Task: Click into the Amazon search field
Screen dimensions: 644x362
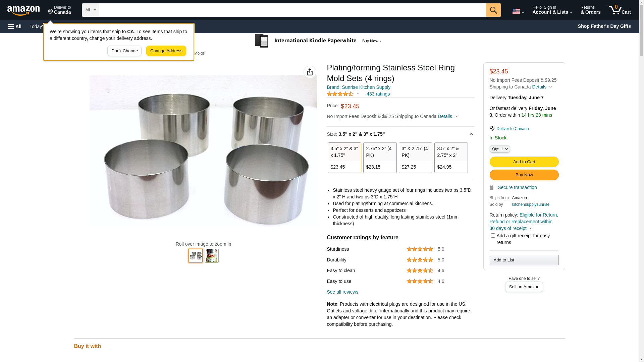Action: (292, 10)
